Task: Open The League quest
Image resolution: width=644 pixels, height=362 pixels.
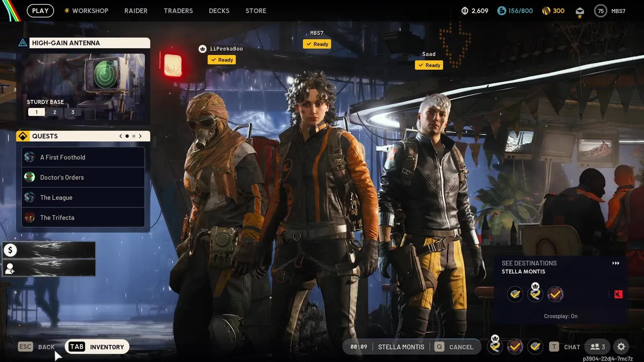Action: 83,197
